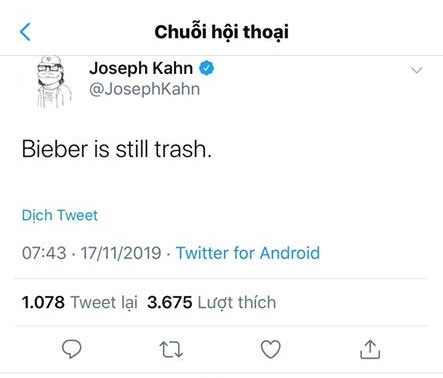This screenshot has height=378, width=443.
Task: Go back using the blue arrow
Action: pyautogui.click(x=25, y=32)
